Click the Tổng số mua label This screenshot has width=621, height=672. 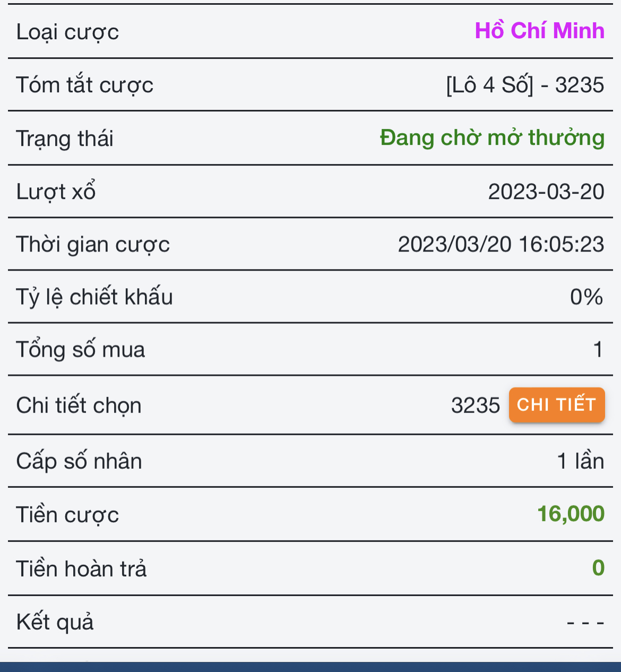click(80, 350)
